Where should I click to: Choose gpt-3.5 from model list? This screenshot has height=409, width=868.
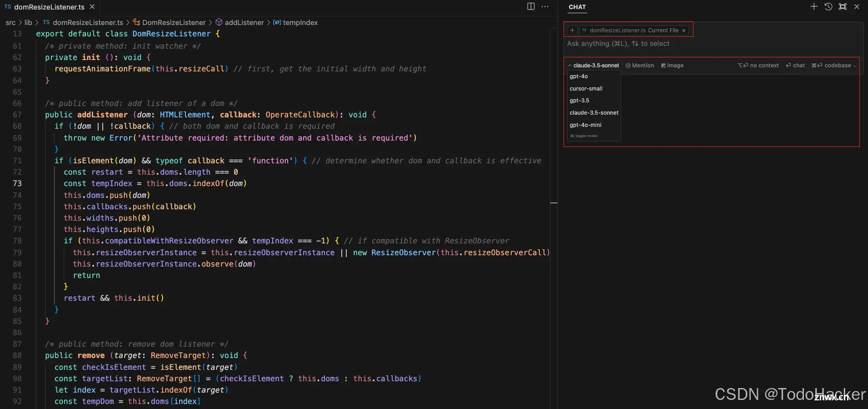(579, 101)
